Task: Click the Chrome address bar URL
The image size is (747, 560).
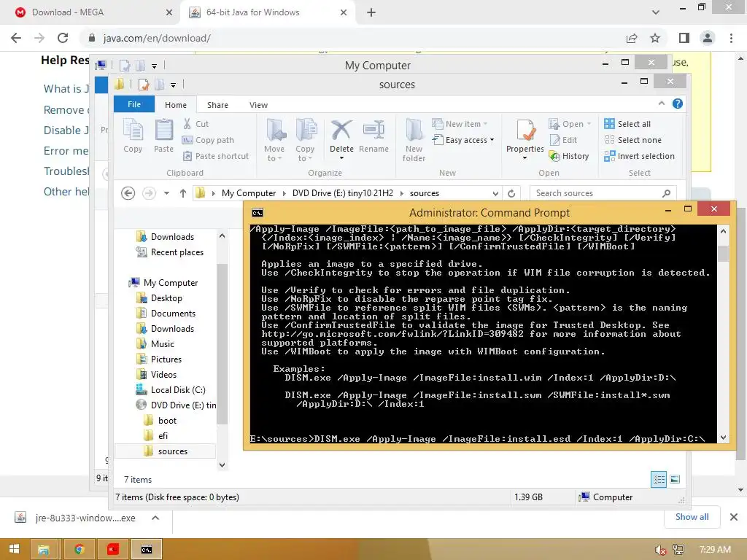Action: (157, 38)
